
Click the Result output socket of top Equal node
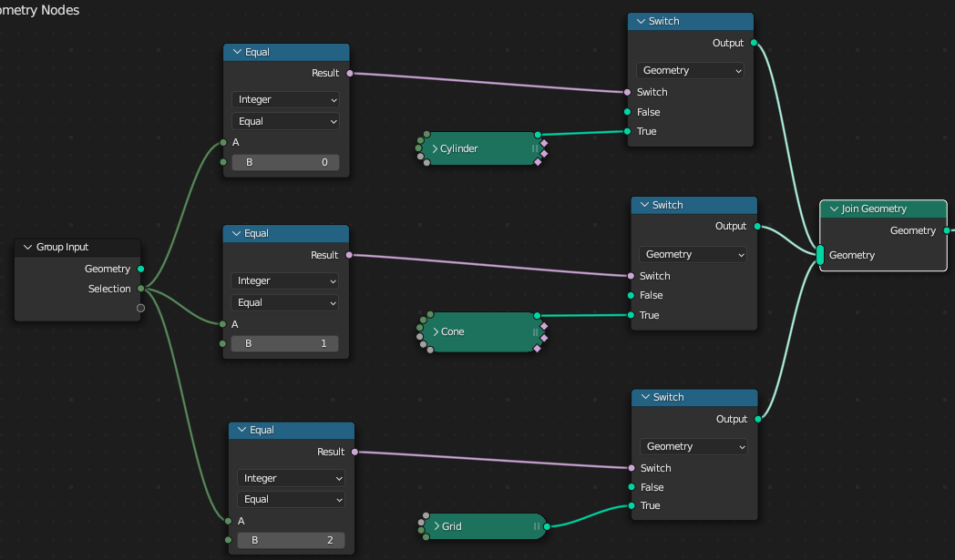(350, 73)
